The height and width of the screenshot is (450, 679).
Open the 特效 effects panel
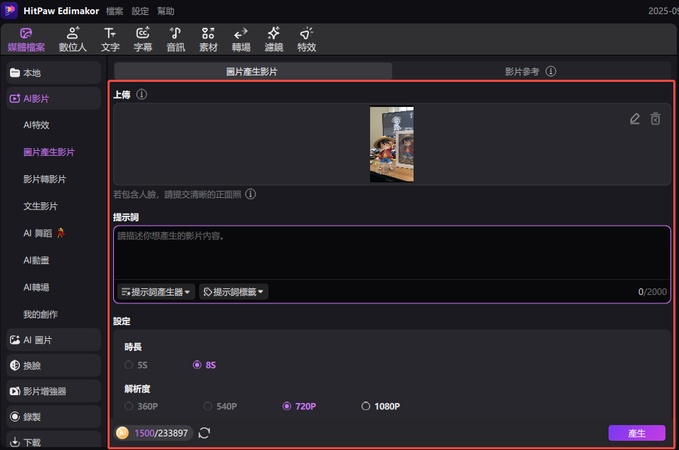(x=306, y=39)
